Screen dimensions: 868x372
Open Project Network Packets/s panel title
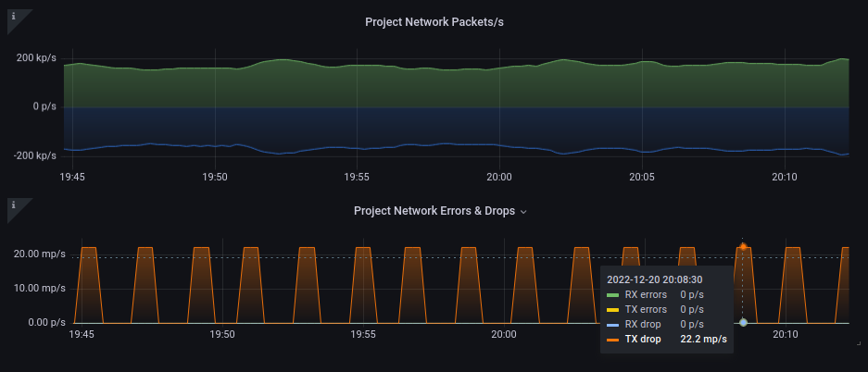pos(434,22)
